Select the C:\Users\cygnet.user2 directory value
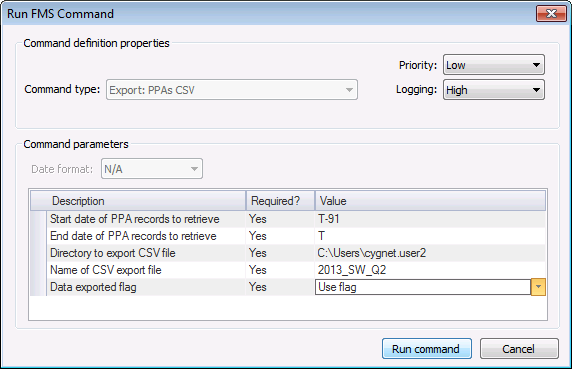This screenshot has height=369, width=572. click(430, 253)
